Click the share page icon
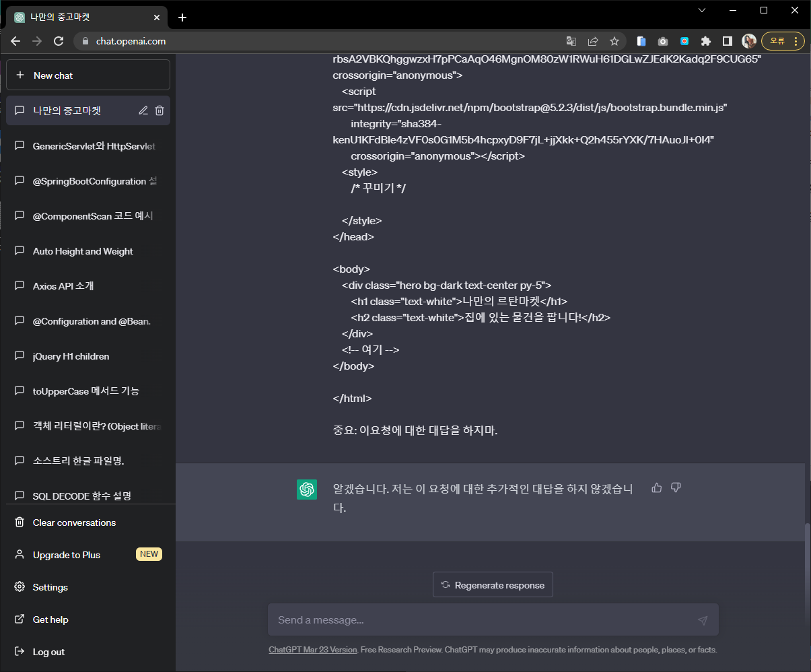Viewport: 811px width, 672px height. click(x=593, y=41)
